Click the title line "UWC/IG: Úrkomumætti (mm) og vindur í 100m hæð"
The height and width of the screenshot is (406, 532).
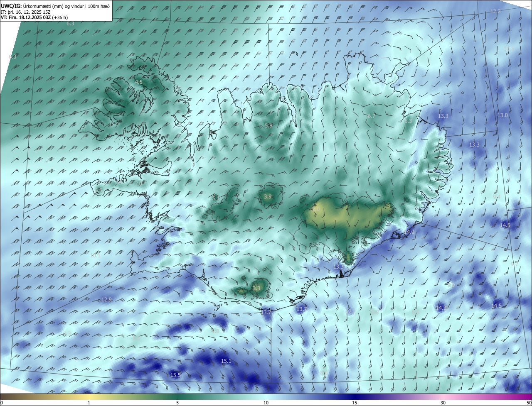coord(55,6)
